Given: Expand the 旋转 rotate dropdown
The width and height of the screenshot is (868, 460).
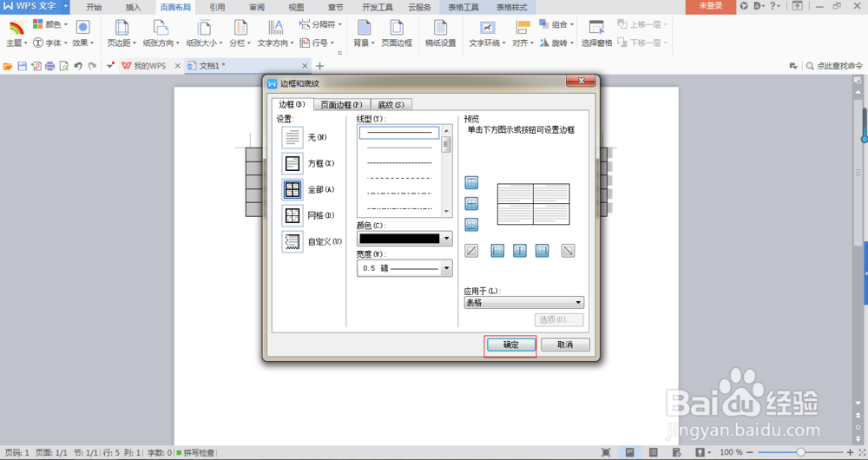Looking at the screenshot, I should (x=572, y=43).
